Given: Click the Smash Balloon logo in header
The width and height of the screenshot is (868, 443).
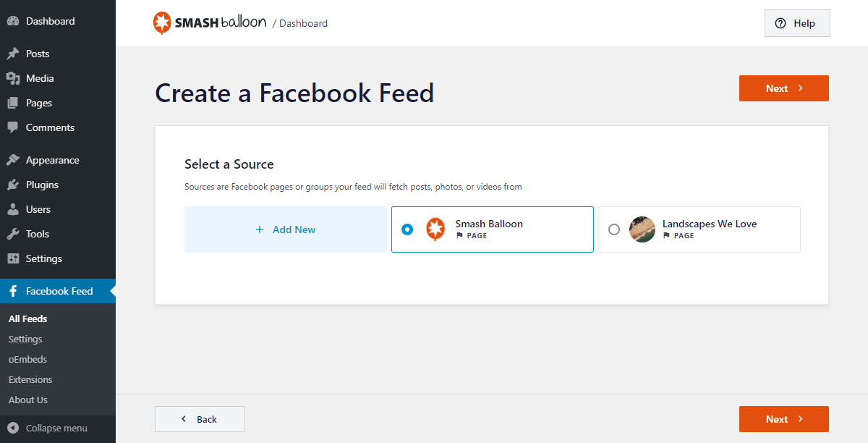Looking at the screenshot, I should (210, 23).
